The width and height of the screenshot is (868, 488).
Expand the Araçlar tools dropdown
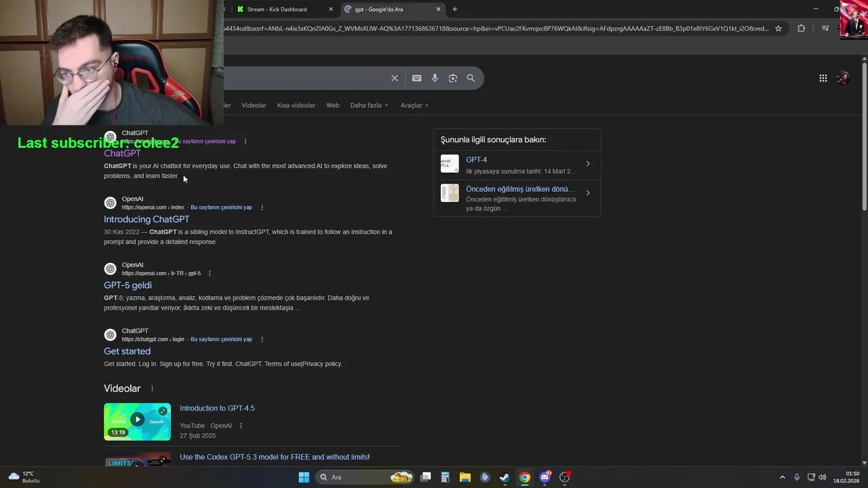414,106
